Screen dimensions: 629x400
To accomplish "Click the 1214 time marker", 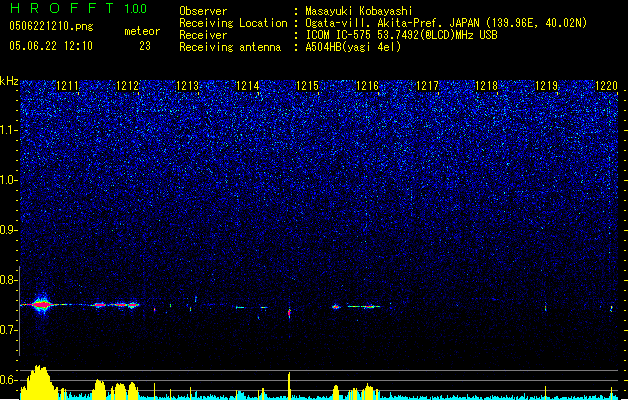I will click(247, 86).
